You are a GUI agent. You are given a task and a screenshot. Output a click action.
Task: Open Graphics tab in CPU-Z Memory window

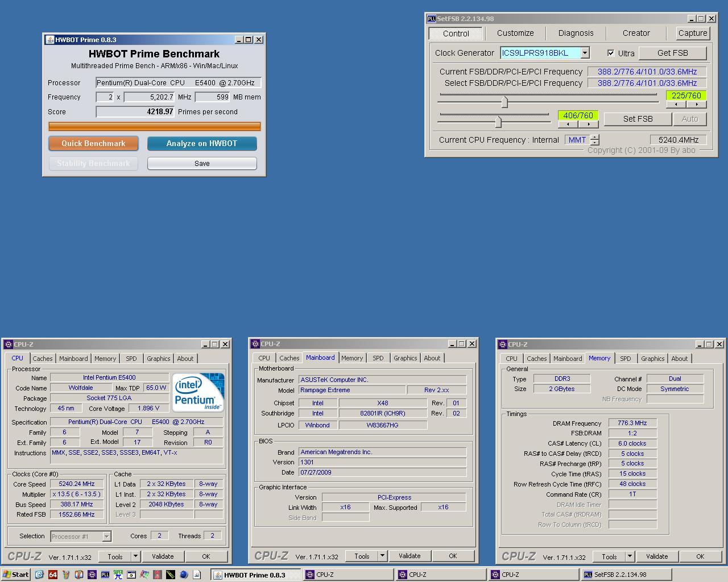tap(652, 359)
